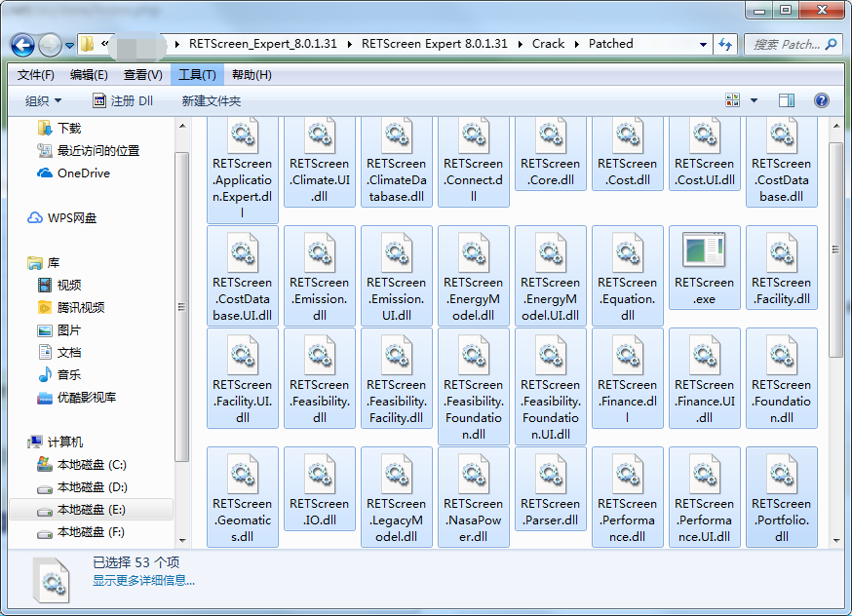Toggle the preview pane button

pyautogui.click(x=787, y=100)
